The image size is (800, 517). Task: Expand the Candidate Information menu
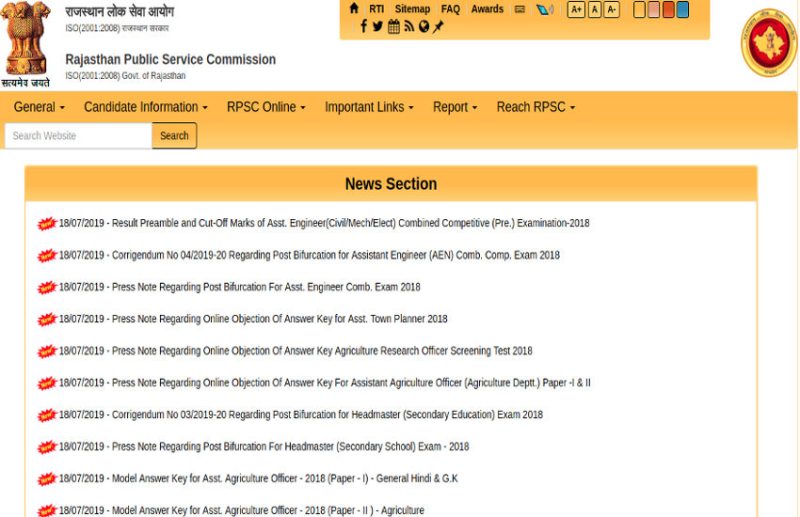(145, 107)
